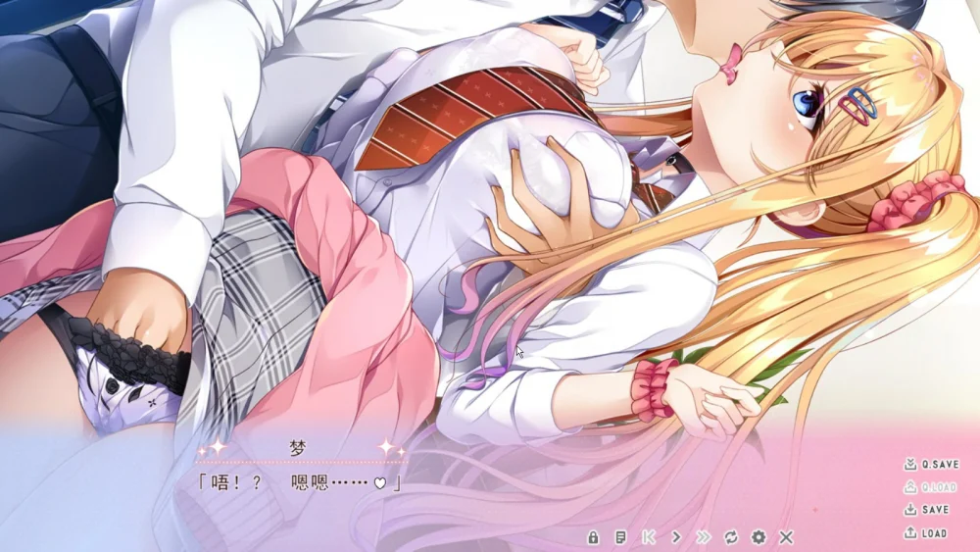
Task: Activate the double-arrow skip icon
Action: point(703,537)
